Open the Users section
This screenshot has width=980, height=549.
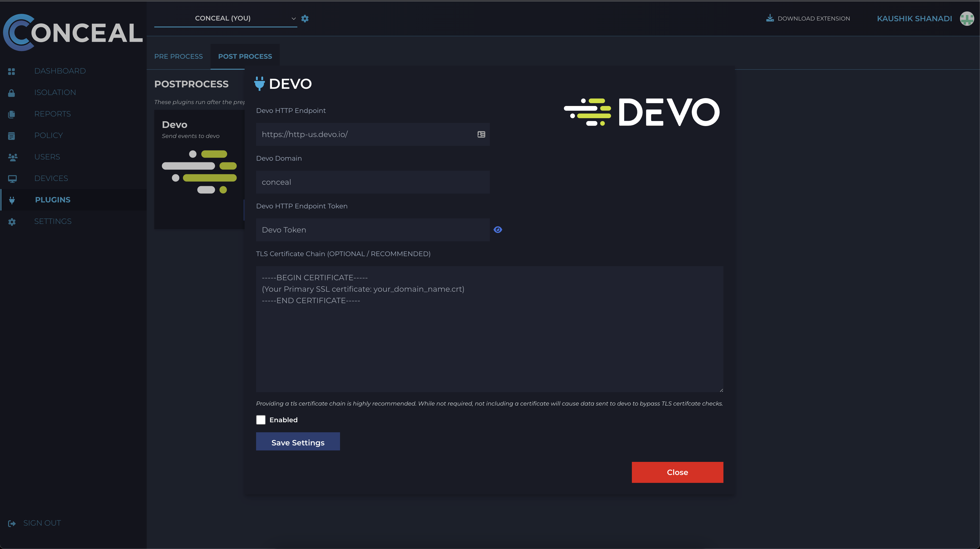click(x=47, y=157)
